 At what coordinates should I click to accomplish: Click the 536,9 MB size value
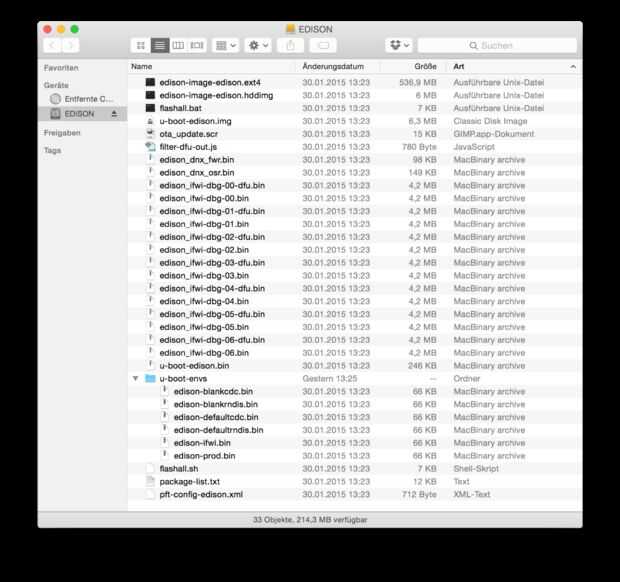418,82
